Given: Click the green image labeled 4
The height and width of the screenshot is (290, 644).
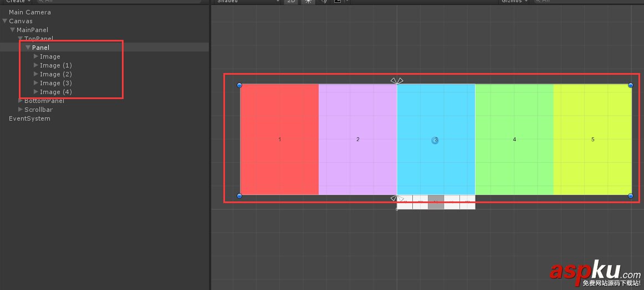Looking at the screenshot, I should coord(514,139).
